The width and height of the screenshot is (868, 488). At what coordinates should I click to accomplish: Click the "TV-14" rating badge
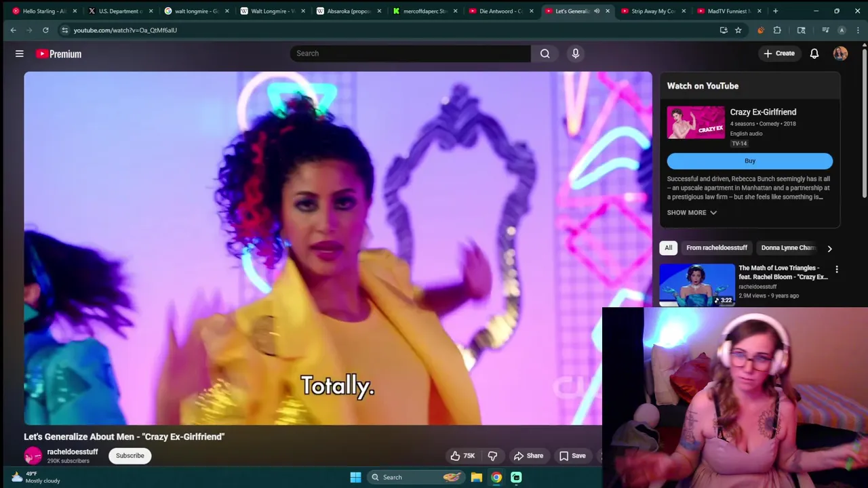[738, 144]
